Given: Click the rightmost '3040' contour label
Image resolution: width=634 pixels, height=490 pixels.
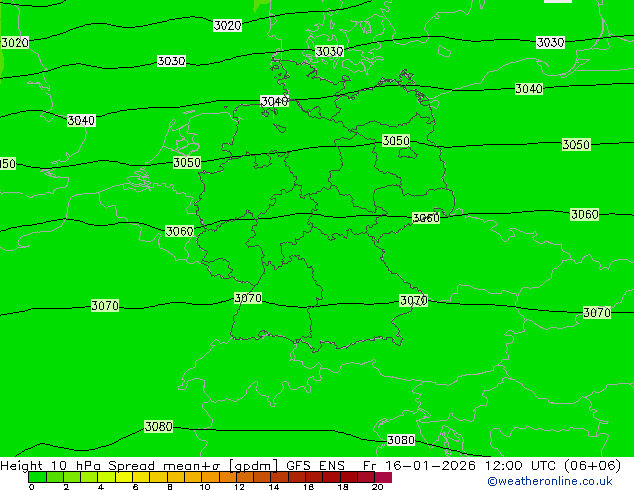Looking at the screenshot, I should pyautogui.click(x=529, y=89).
